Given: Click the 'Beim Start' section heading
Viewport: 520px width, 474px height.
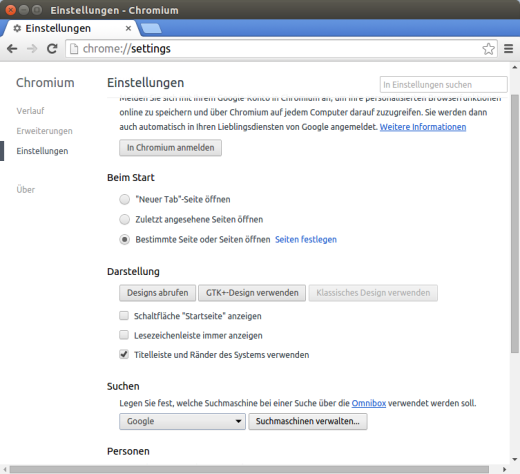Looking at the screenshot, I should coord(131,178).
